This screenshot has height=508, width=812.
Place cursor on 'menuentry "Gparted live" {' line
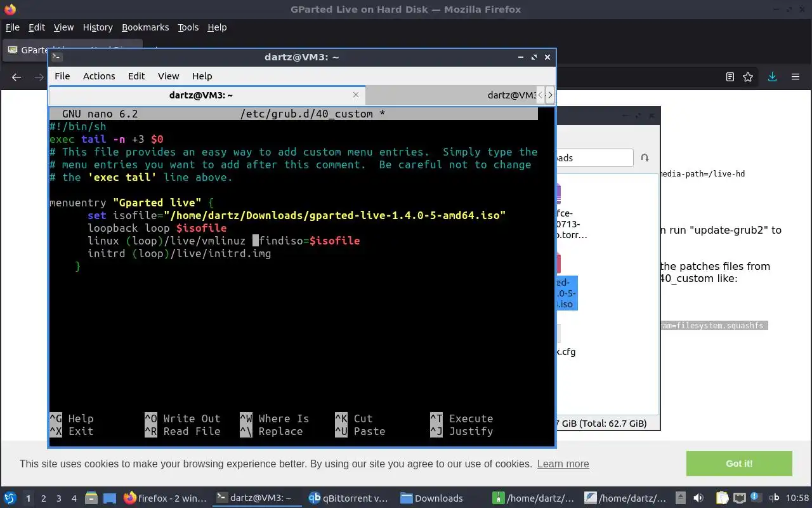131,203
